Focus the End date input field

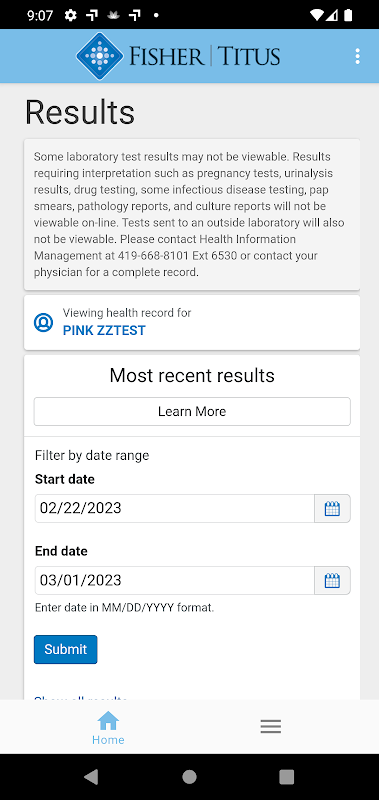click(x=174, y=580)
